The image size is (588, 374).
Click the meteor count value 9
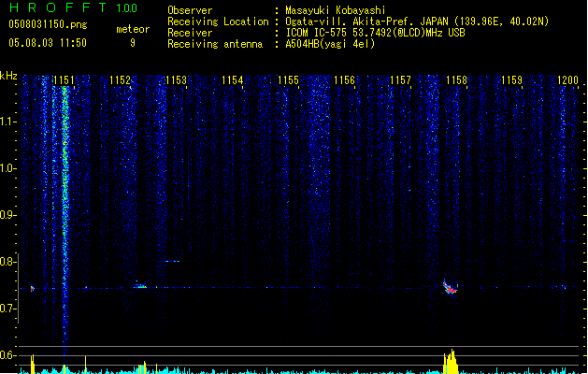coord(133,43)
